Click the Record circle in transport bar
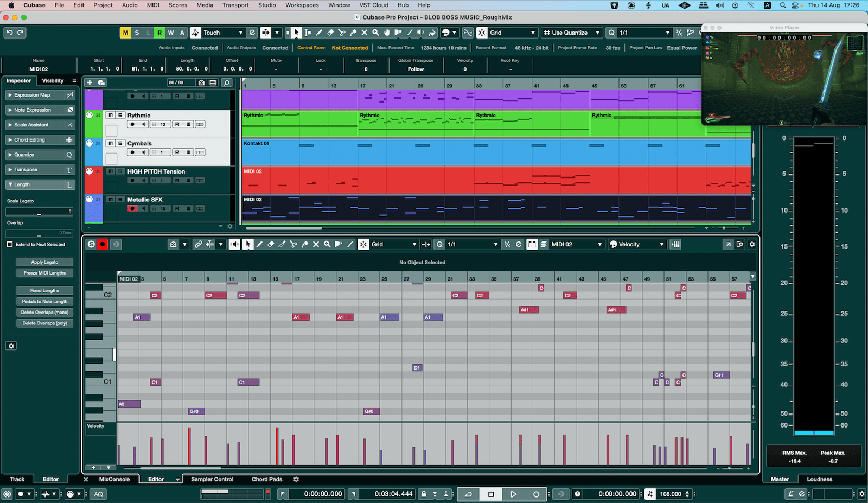 tap(536, 494)
